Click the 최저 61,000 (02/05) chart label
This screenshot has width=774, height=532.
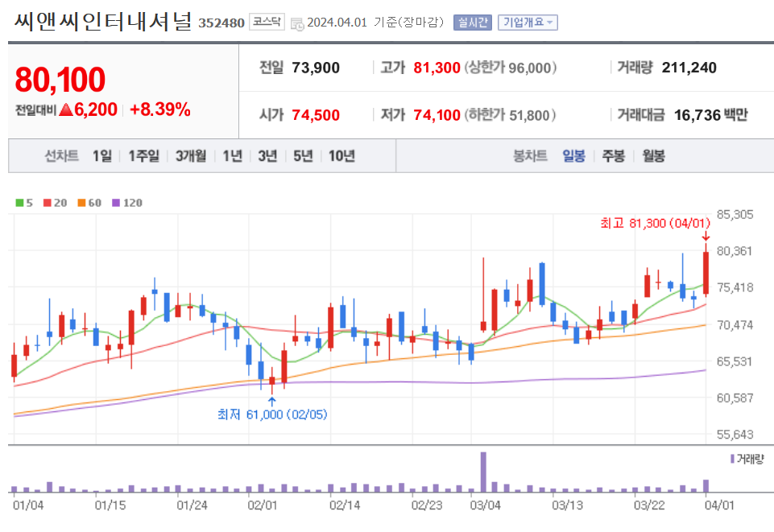[272, 414]
